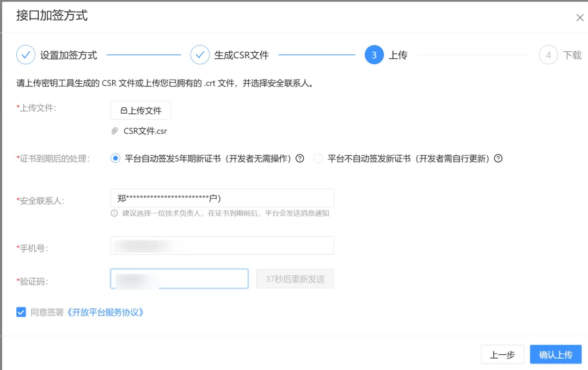Click the step 2 checkmark circle icon
This screenshot has height=370, width=588.
click(200, 55)
